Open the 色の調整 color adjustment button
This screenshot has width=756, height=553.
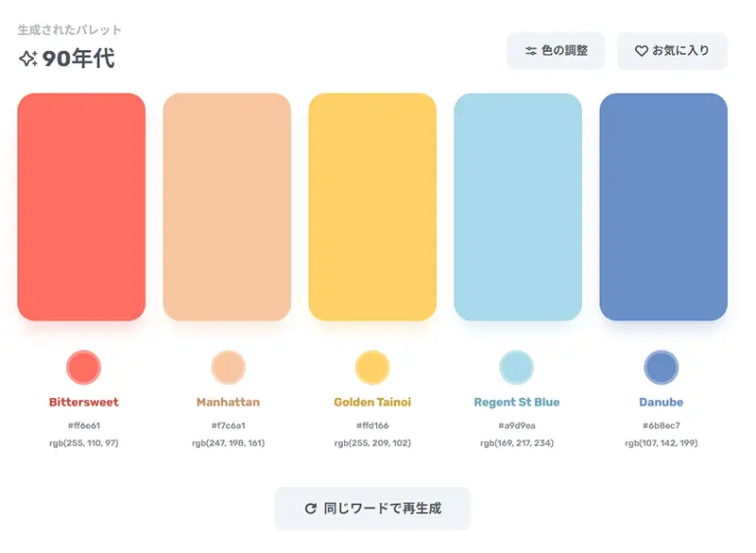[556, 51]
